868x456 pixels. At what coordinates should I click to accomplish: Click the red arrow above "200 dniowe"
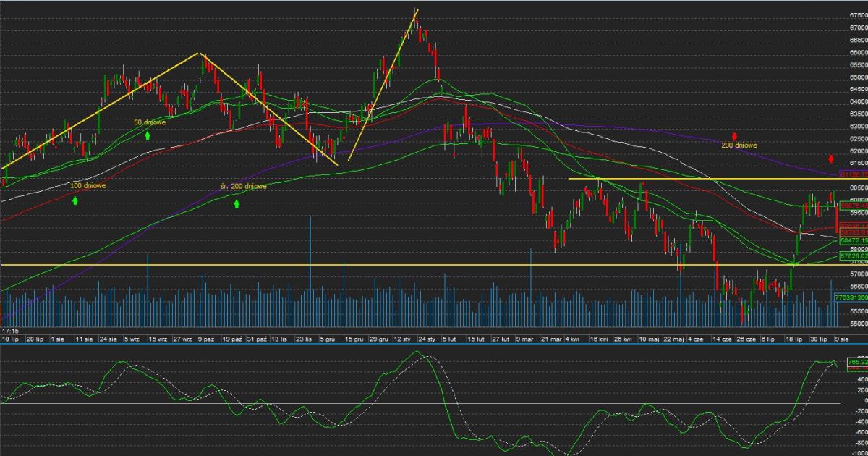(x=734, y=135)
